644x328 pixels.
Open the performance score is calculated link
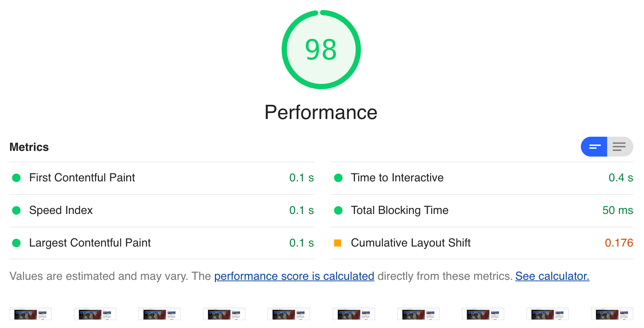point(294,276)
